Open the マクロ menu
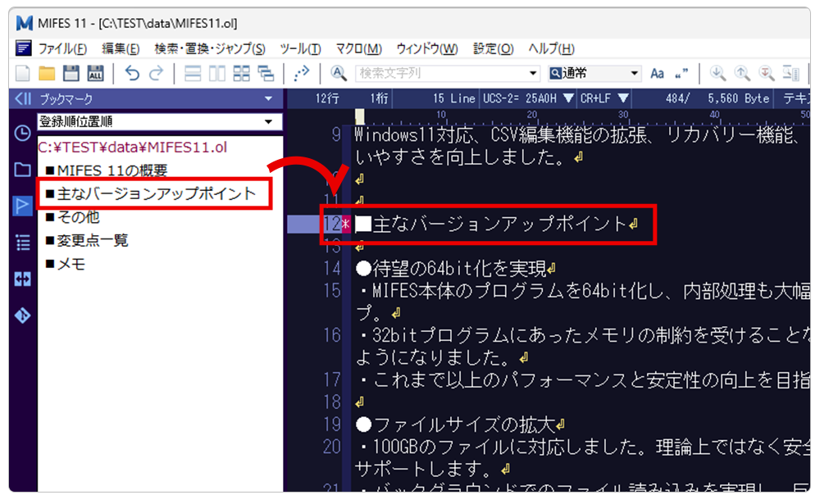Image resolution: width=820 pixels, height=504 pixels. [x=358, y=48]
